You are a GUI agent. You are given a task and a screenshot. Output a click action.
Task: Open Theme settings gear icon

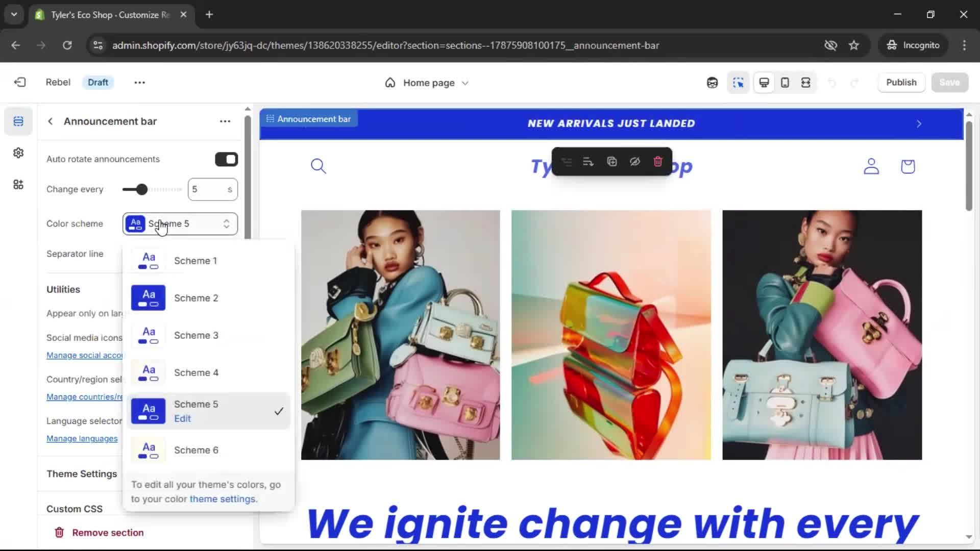18,153
